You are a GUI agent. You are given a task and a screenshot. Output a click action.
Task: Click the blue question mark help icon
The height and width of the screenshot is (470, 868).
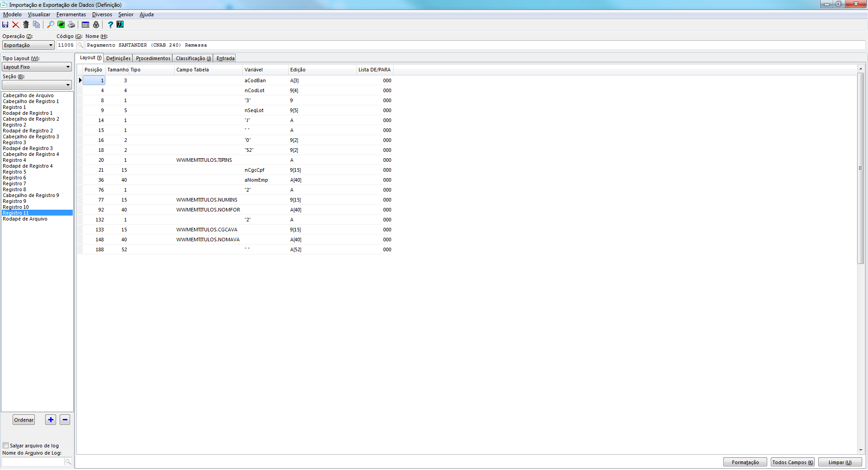(x=110, y=25)
